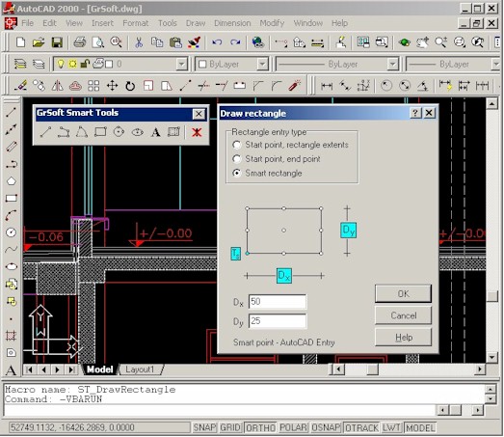Switch to the Layout1 tab

pyautogui.click(x=140, y=369)
